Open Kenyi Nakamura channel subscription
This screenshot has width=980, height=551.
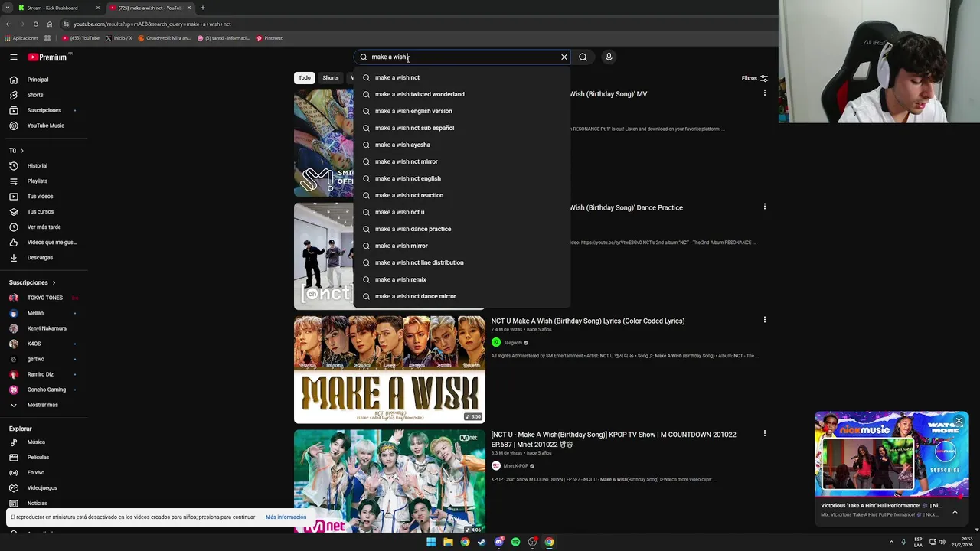(x=44, y=328)
